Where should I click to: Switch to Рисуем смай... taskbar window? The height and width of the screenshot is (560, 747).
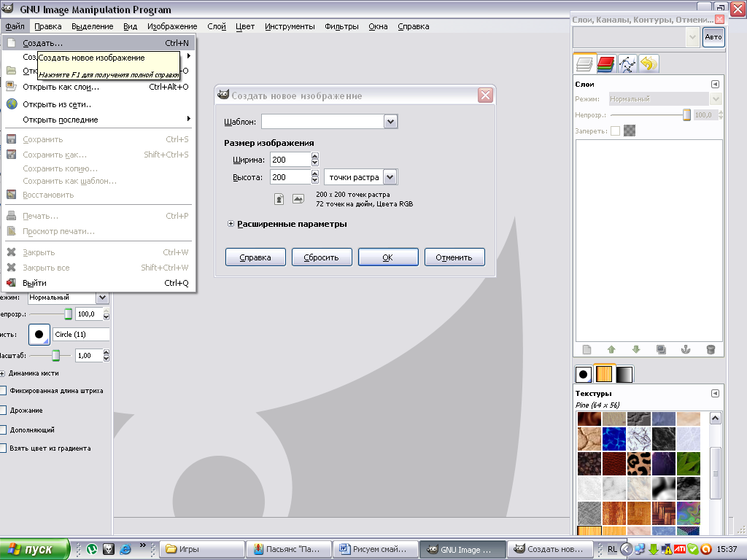pos(375,549)
